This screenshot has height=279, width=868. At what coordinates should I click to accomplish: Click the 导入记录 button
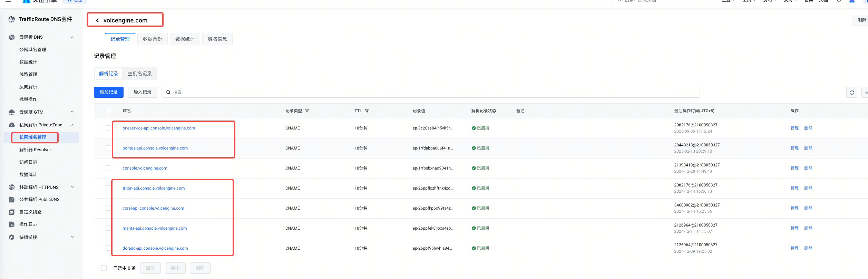point(143,92)
